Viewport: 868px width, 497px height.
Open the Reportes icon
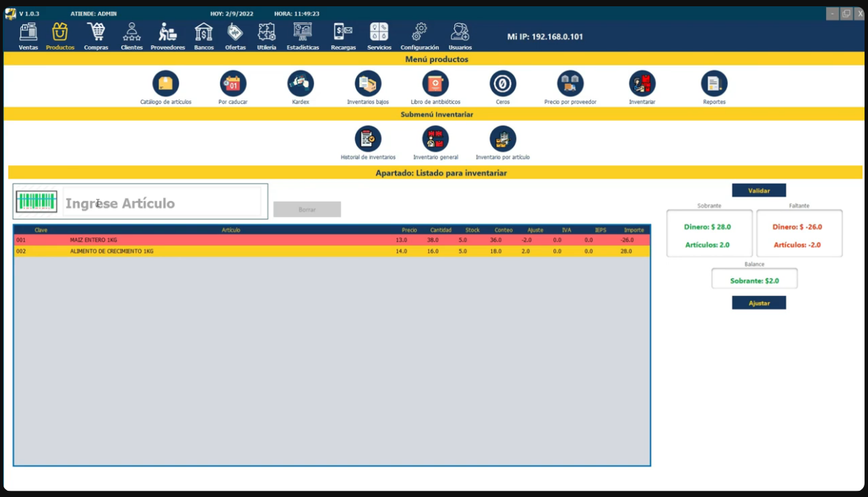(714, 84)
